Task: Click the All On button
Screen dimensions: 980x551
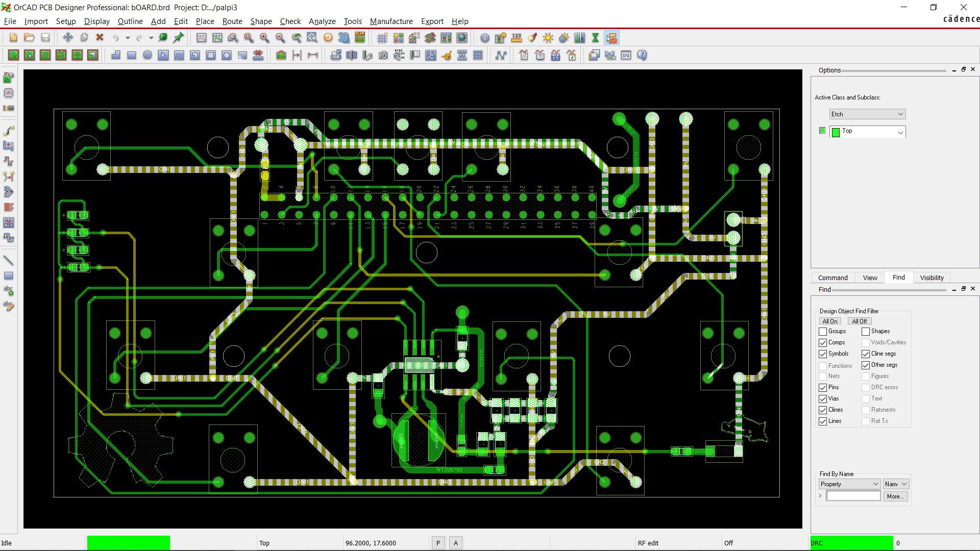Action: 830,321
